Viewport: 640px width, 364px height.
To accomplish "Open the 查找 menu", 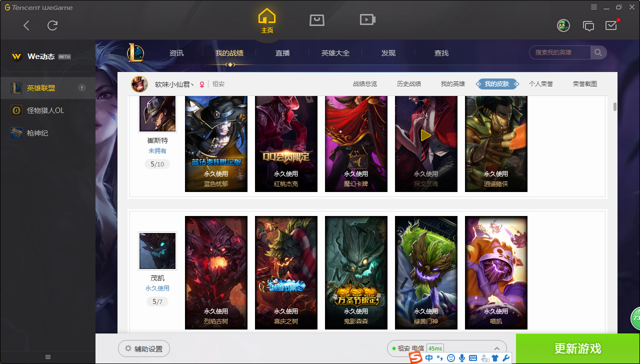I will click(441, 53).
